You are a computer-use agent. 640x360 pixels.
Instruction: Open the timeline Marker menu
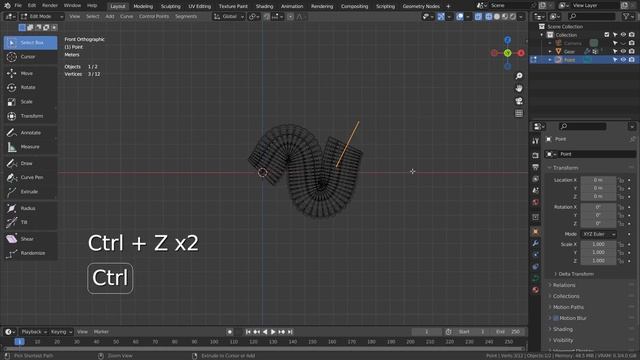(101, 332)
